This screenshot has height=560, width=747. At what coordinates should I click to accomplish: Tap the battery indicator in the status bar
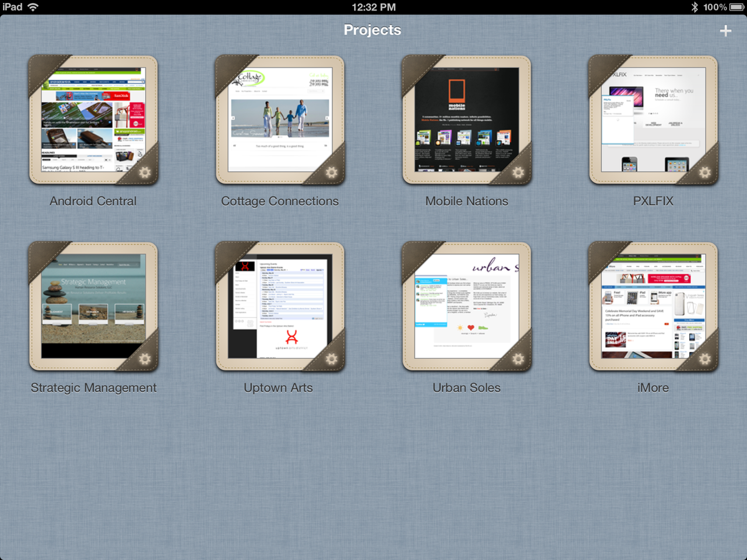[x=737, y=7]
